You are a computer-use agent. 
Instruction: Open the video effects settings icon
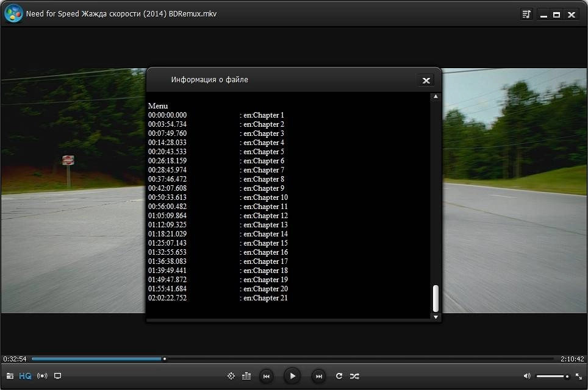[x=231, y=376]
